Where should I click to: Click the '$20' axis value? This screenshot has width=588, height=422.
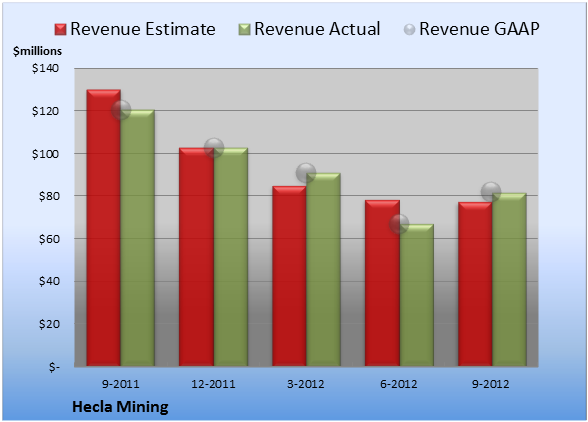click(x=49, y=324)
